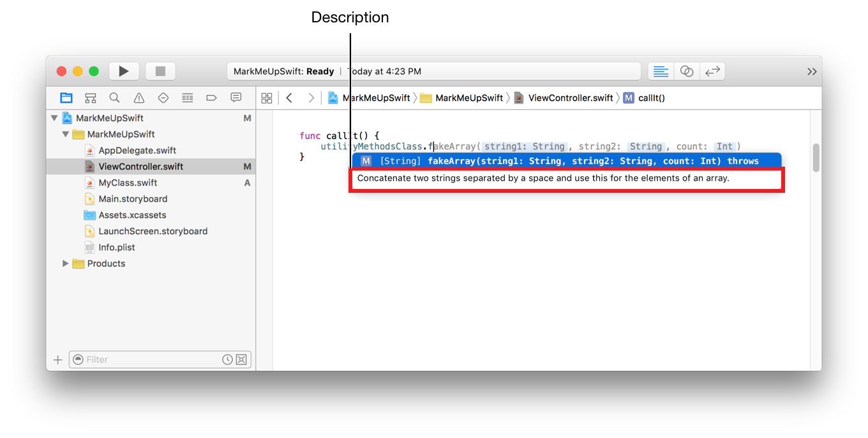Open the Find navigator magnifier icon
The image size is (868, 438).
pos(114,98)
